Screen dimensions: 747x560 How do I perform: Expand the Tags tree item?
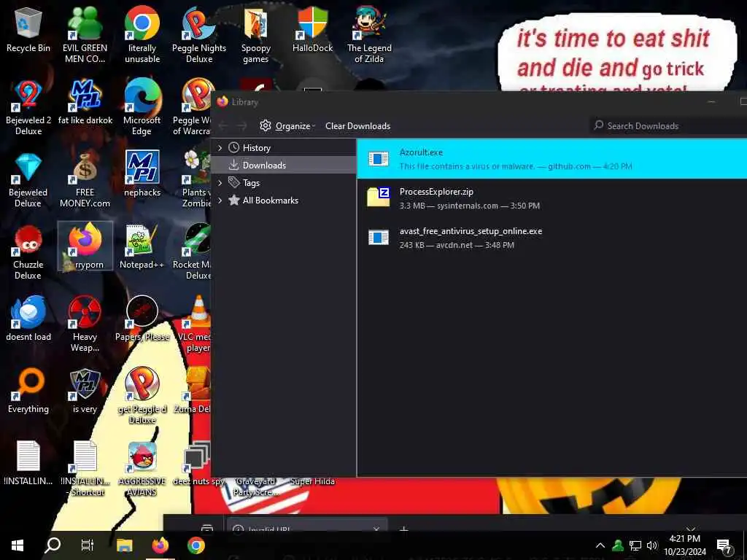pos(220,183)
